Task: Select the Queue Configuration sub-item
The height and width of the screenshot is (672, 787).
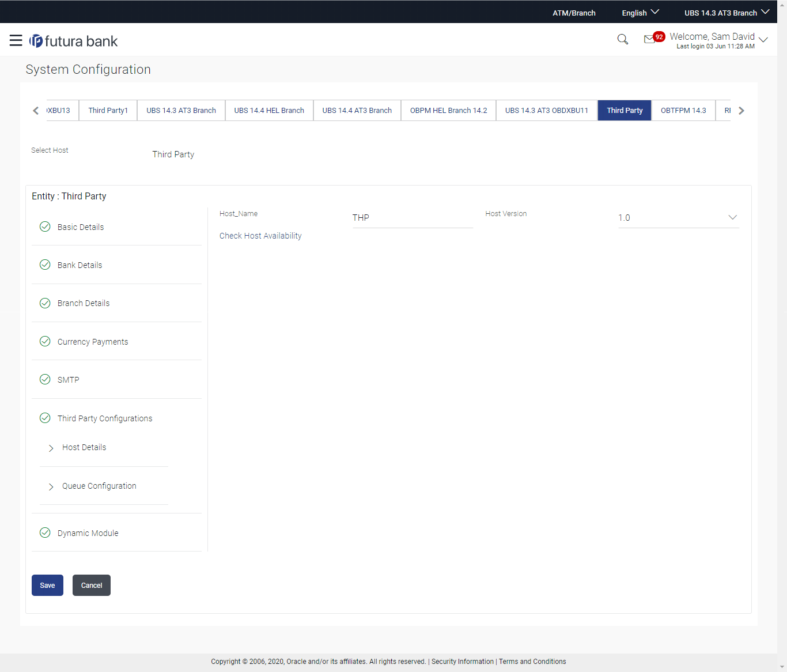Action: pyautogui.click(x=99, y=486)
